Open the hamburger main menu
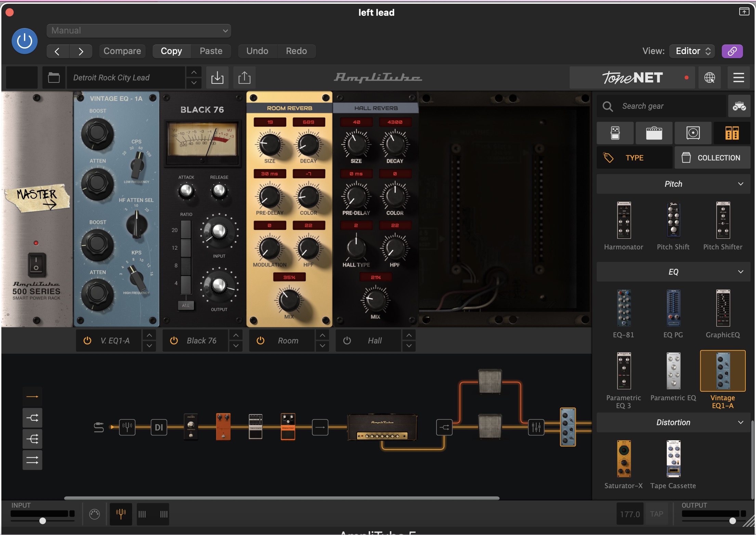 [739, 78]
